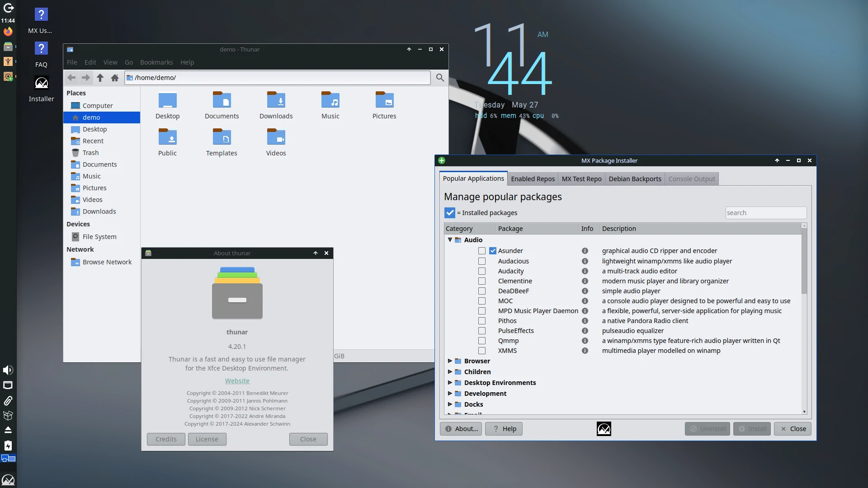The height and width of the screenshot is (488, 868).
Task: Go to home folder using Thunar toolbar icon
Action: (114, 78)
